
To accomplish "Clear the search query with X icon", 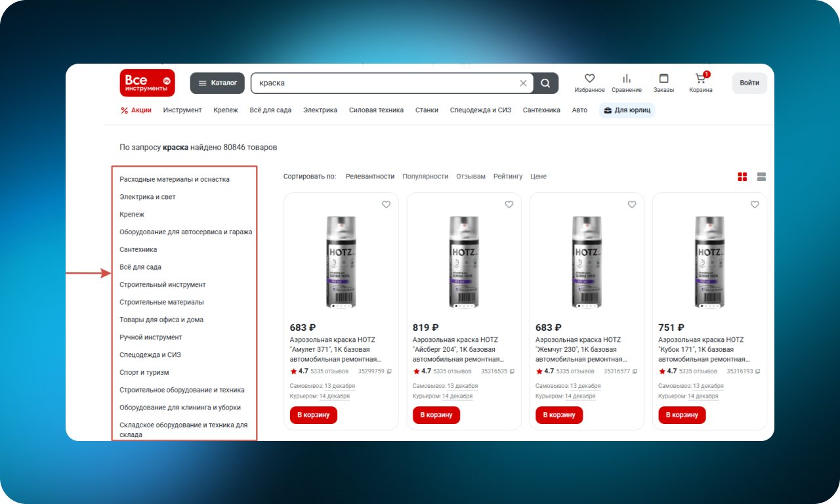I will [x=523, y=83].
